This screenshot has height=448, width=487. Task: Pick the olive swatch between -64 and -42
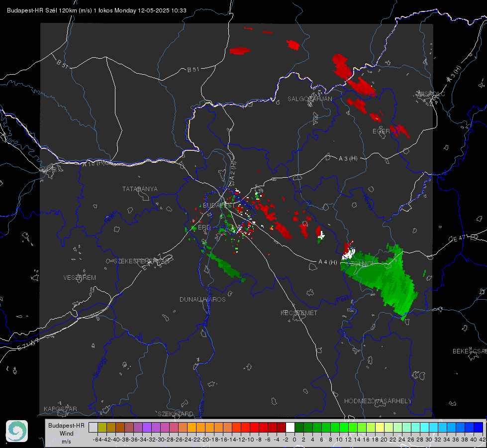[x=102, y=427]
